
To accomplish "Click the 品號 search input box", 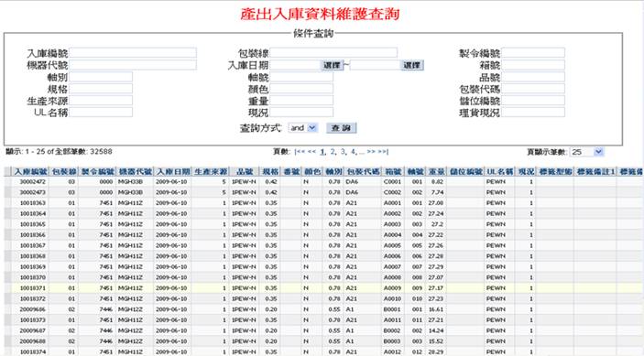I will [x=533, y=77].
